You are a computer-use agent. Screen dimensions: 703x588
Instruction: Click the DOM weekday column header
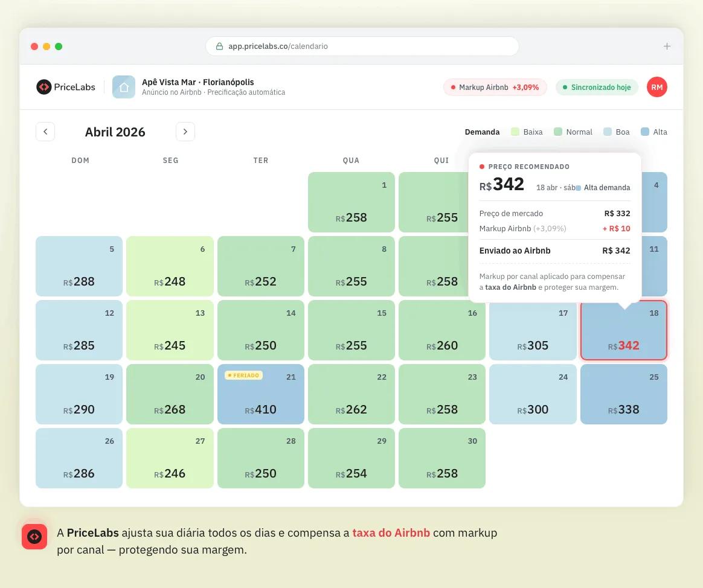tap(80, 161)
